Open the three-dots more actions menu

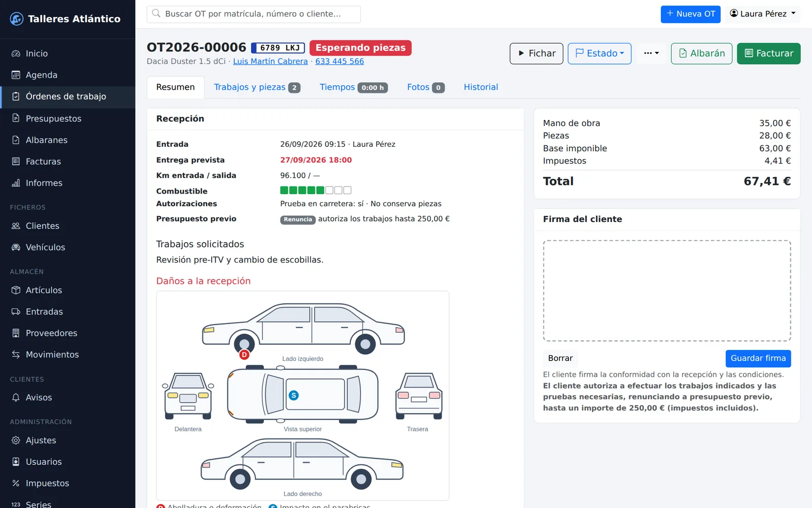click(x=651, y=53)
